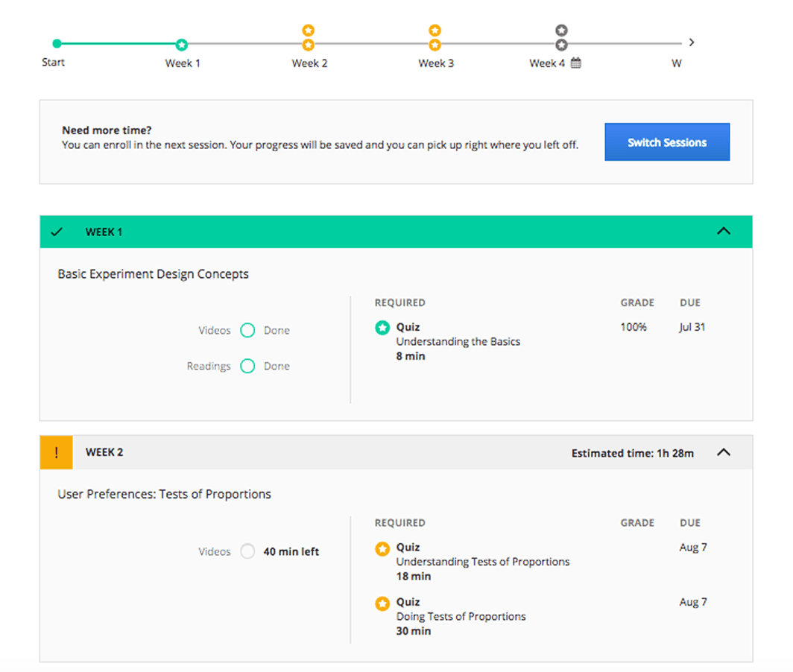Collapse the Week 1 section chevron
Viewport: 793px width, 672px height.
coord(724,231)
